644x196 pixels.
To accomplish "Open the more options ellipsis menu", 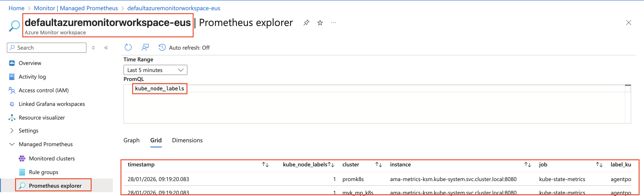I will (x=334, y=23).
